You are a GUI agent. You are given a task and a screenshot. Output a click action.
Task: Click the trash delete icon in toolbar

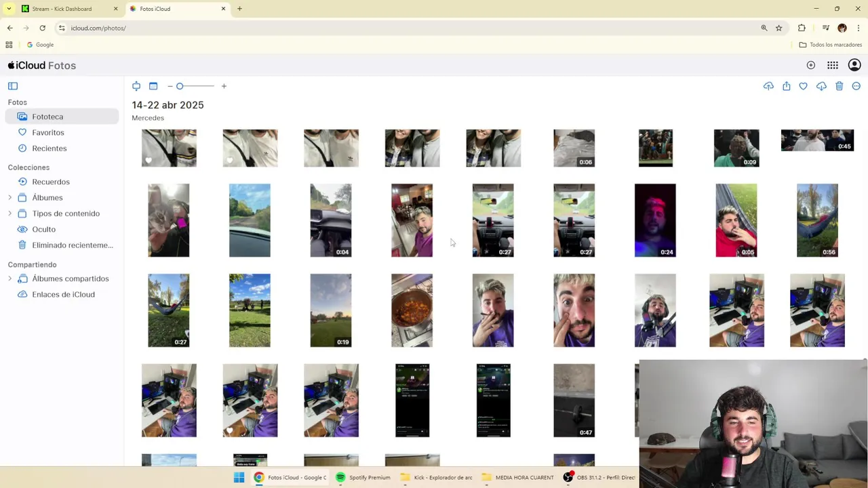pos(839,86)
